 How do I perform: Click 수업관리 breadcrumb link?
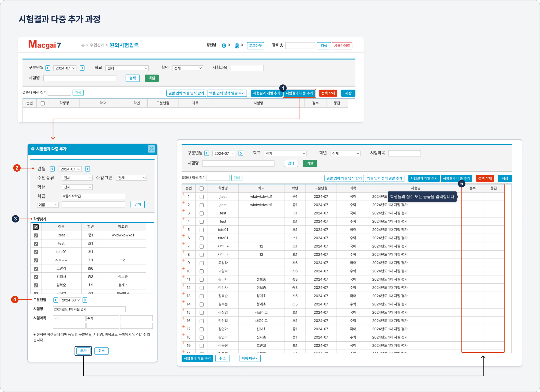point(97,45)
